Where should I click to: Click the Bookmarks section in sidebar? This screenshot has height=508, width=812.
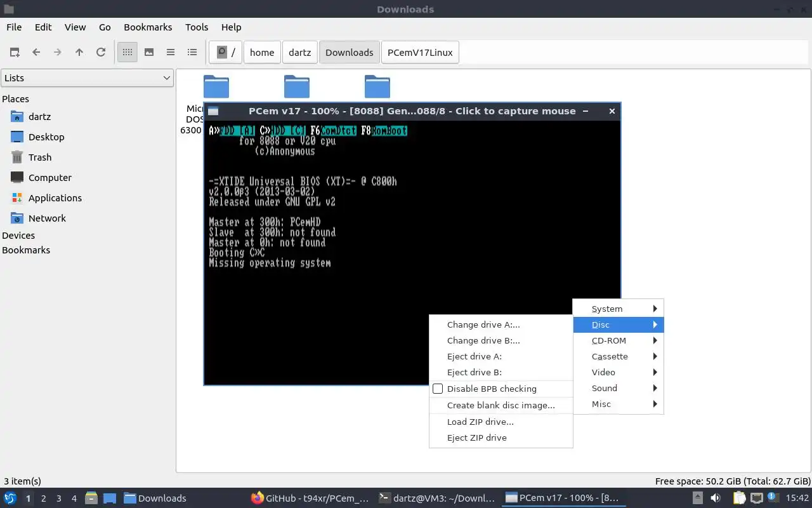click(26, 250)
